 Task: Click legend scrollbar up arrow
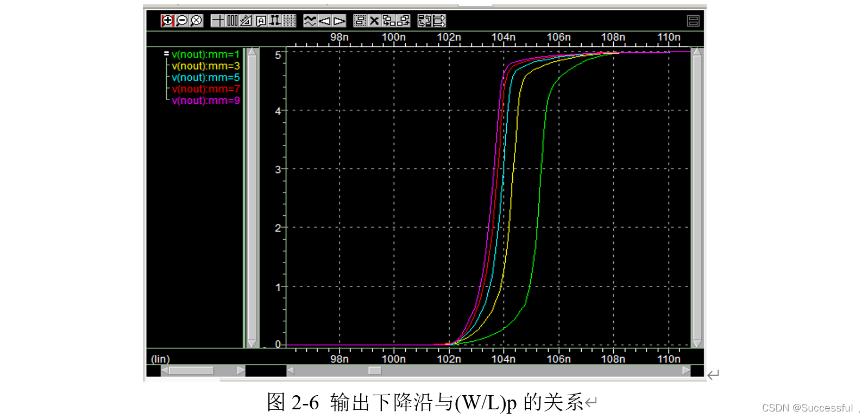coord(252,52)
